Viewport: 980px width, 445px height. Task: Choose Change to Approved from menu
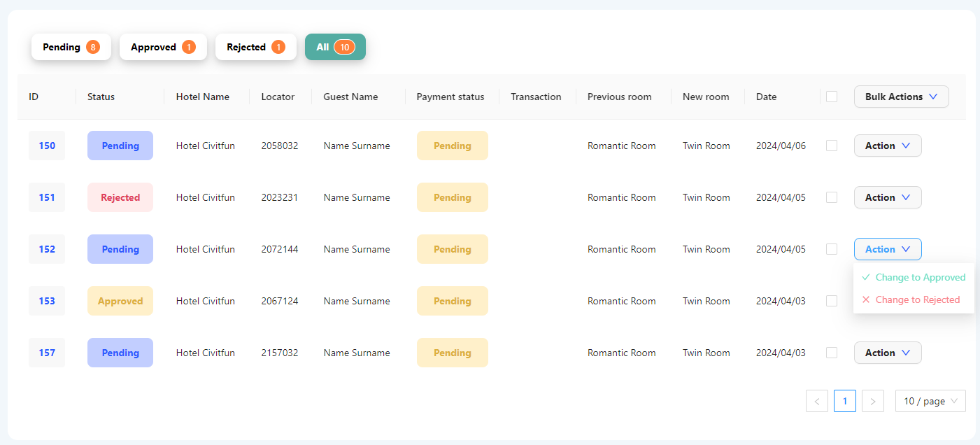[914, 277]
